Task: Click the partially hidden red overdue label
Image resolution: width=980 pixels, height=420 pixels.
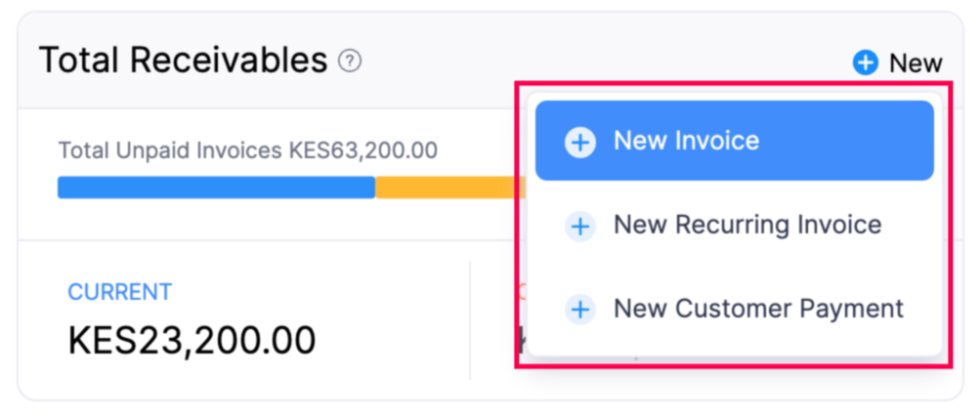Action: 520,290
